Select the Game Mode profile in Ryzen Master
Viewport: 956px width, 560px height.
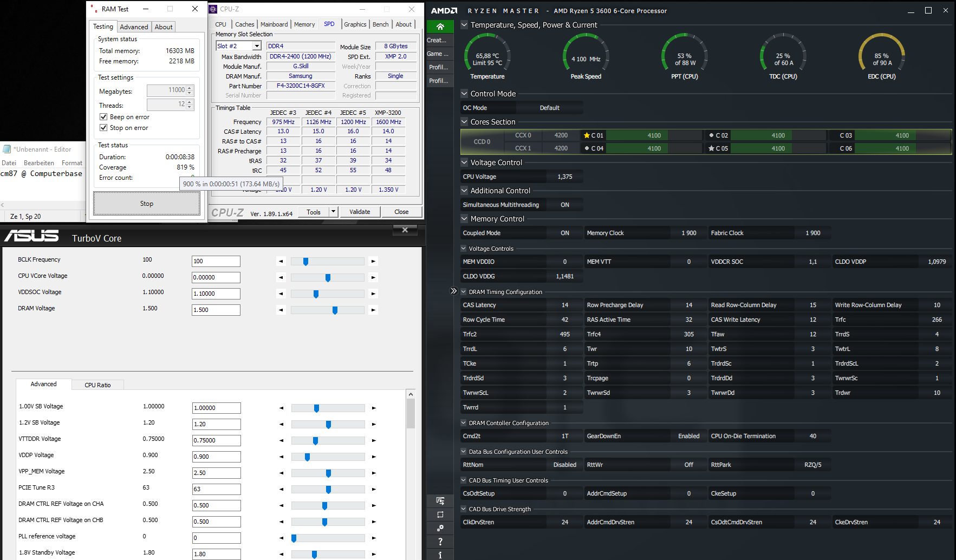440,54
